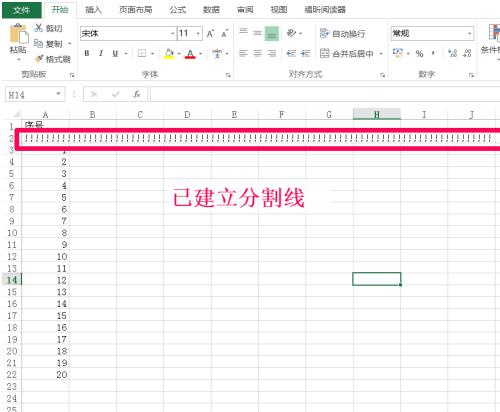The height and width of the screenshot is (412, 500).
Task: Apply accounting currency format icon
Action: tap(398, 53)
